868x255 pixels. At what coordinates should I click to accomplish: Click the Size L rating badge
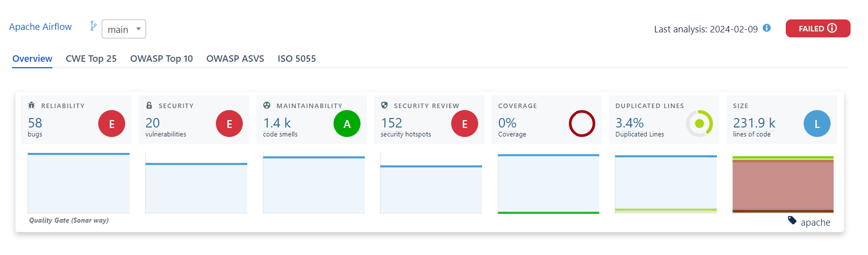pos(817,124)
